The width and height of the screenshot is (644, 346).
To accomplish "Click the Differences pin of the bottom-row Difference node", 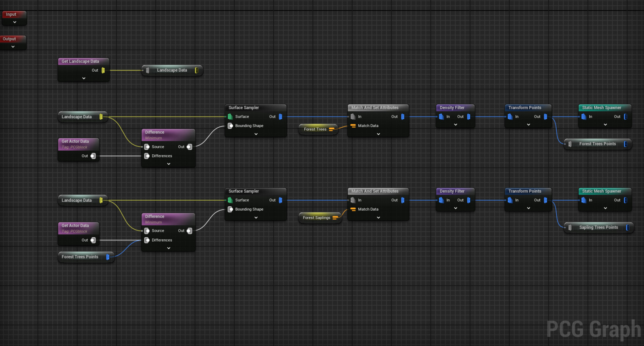I will coord(147,240).
